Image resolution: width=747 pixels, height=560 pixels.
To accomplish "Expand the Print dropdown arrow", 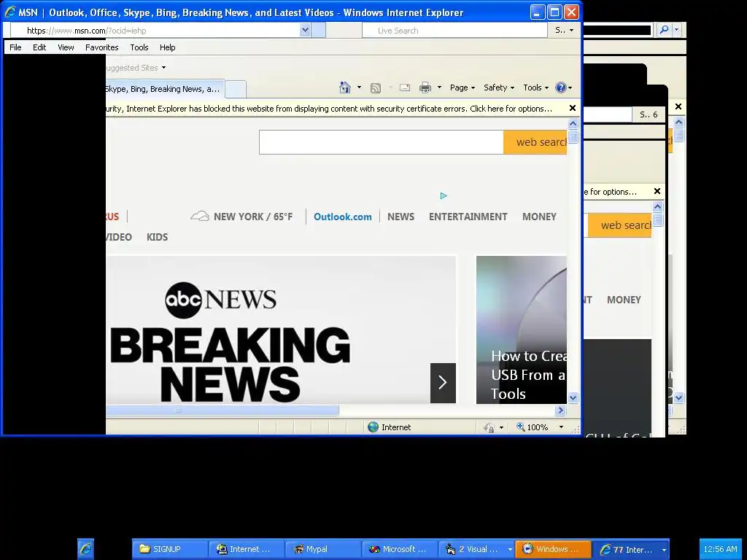I will point(439,87).
